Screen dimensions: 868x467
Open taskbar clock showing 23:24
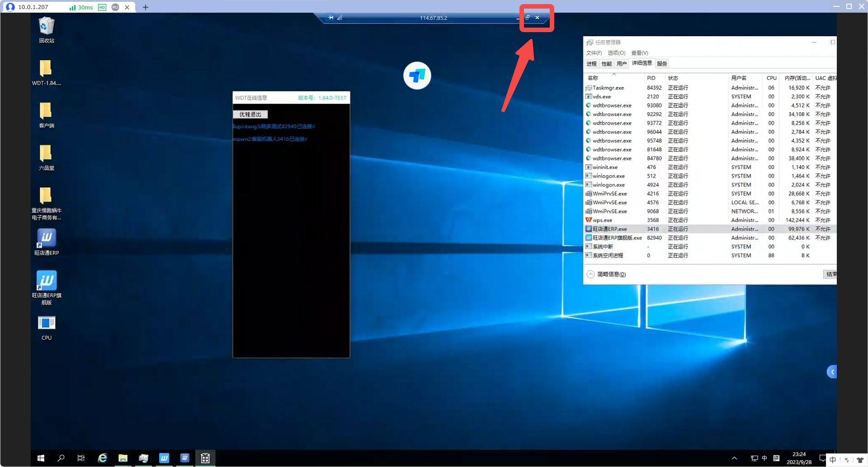[x=799, y=458]
